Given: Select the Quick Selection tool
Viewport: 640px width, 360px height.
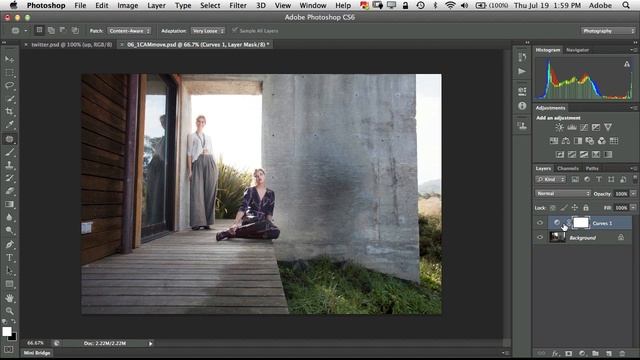Looking at the screenshot, I should (x=9, y=98).
